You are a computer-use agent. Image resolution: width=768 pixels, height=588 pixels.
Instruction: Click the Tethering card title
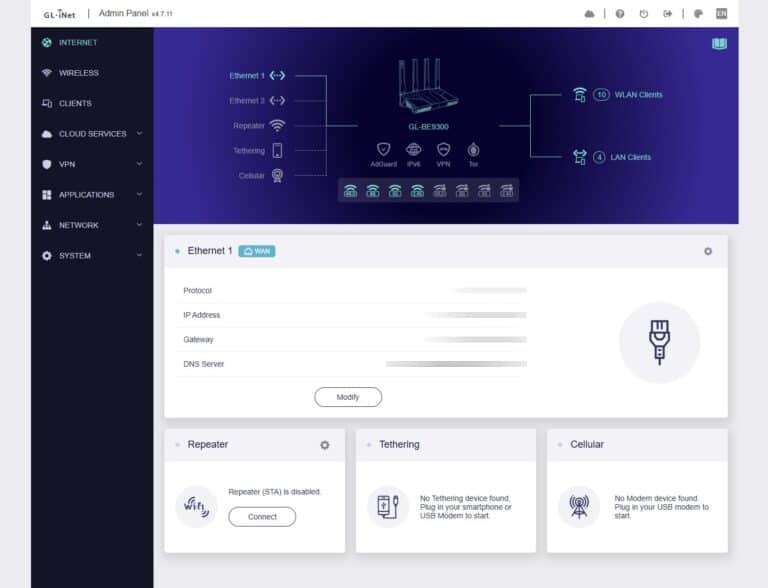[x=399, y=444]
